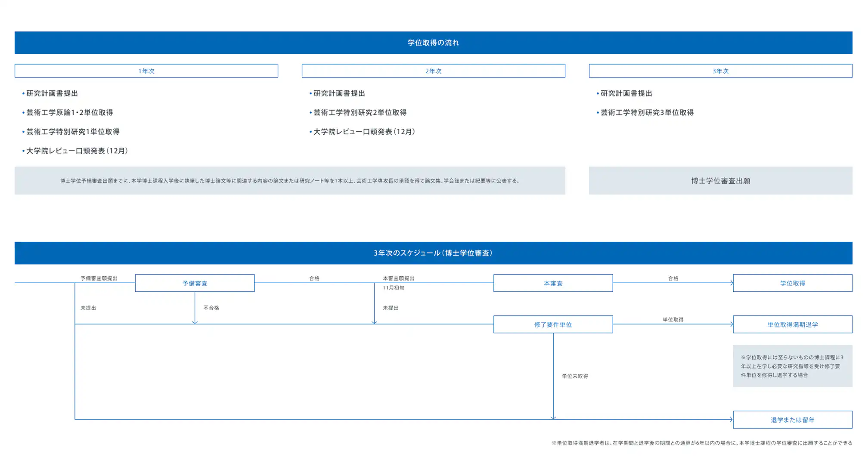Click the 退学または留年 flowchart box
This screenshot has height=463, width=868.
pyautogui.click(x=792, y=420)
